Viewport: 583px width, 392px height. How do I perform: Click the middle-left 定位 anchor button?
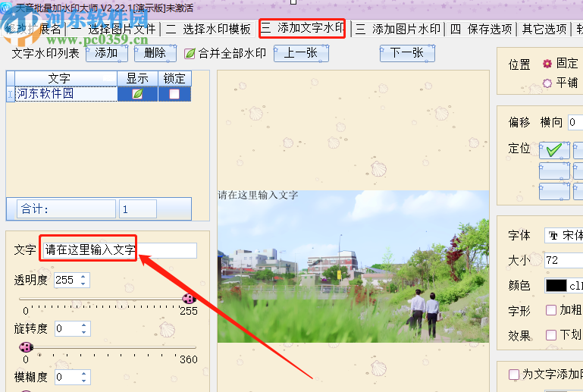[x=554, y=171]
